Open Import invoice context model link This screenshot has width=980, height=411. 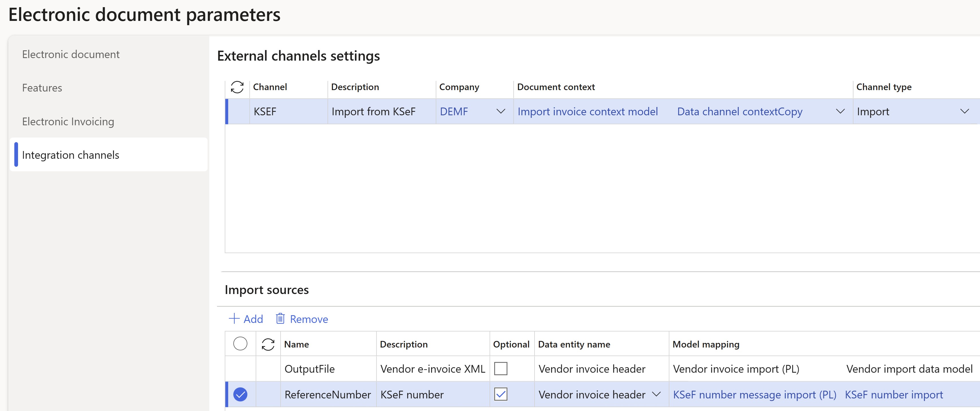pos(587,111)
